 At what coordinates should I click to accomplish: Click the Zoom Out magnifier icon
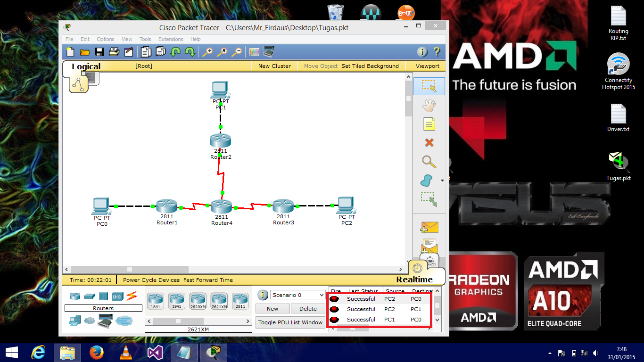[x=237, y=52]
